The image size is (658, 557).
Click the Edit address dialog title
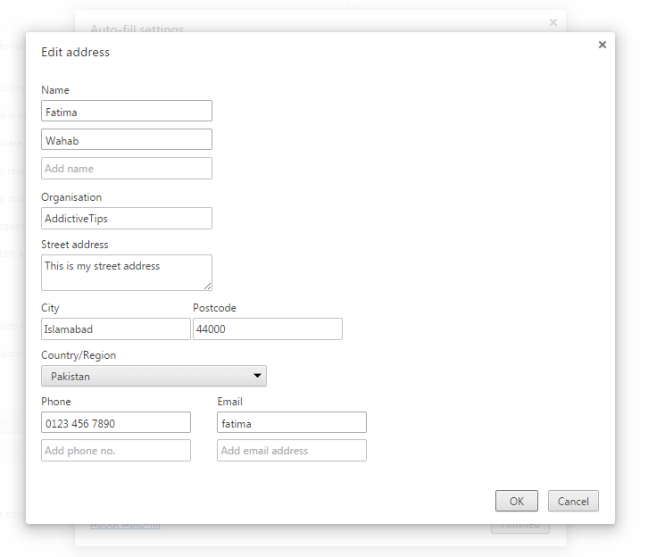click(x=76, y=52)
